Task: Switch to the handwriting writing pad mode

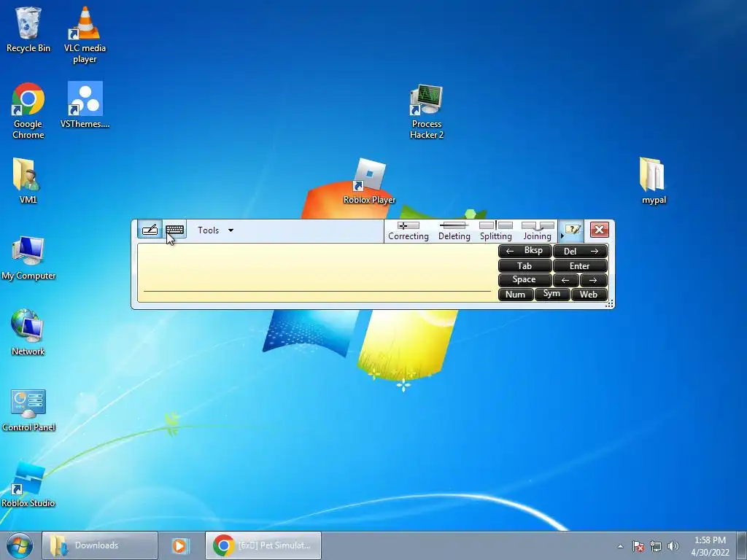Action: [150, 230]
